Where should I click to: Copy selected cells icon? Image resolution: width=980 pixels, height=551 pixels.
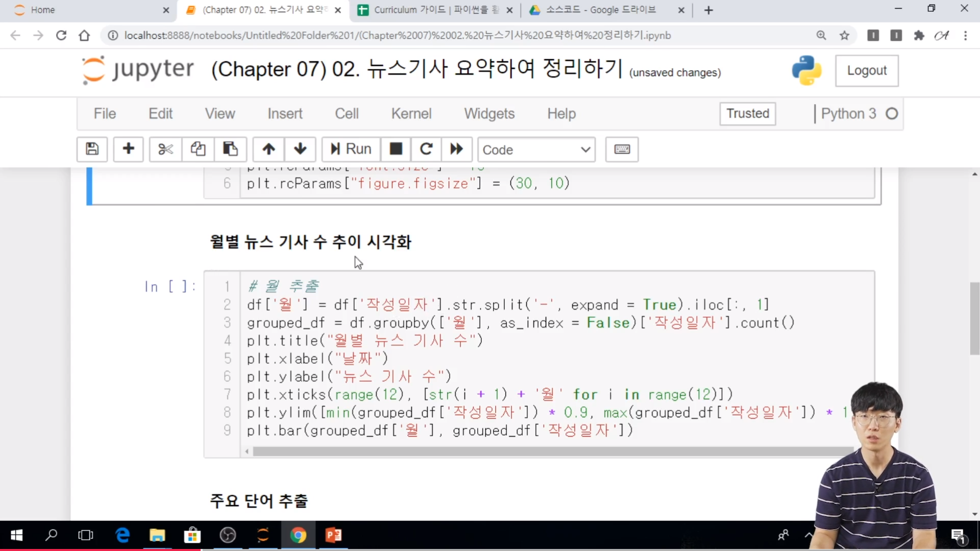198,149
